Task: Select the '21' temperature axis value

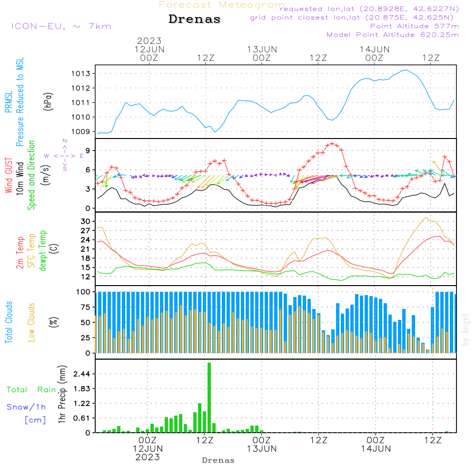Action: (86, 249)
